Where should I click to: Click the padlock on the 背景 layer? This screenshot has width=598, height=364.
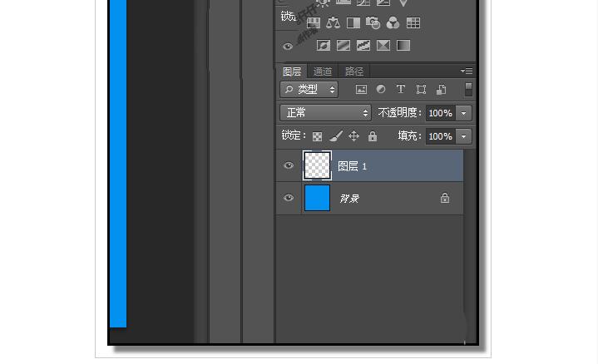(x=445, y=198)
